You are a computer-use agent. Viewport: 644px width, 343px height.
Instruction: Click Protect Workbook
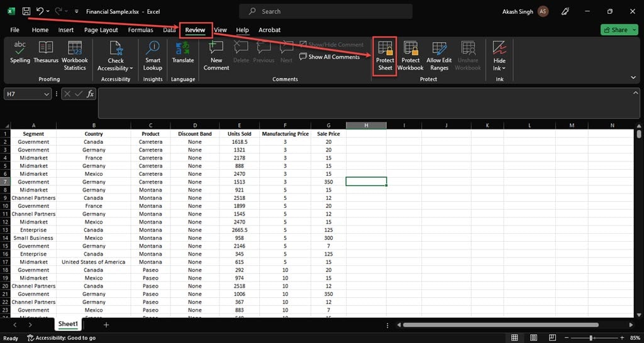410,56
